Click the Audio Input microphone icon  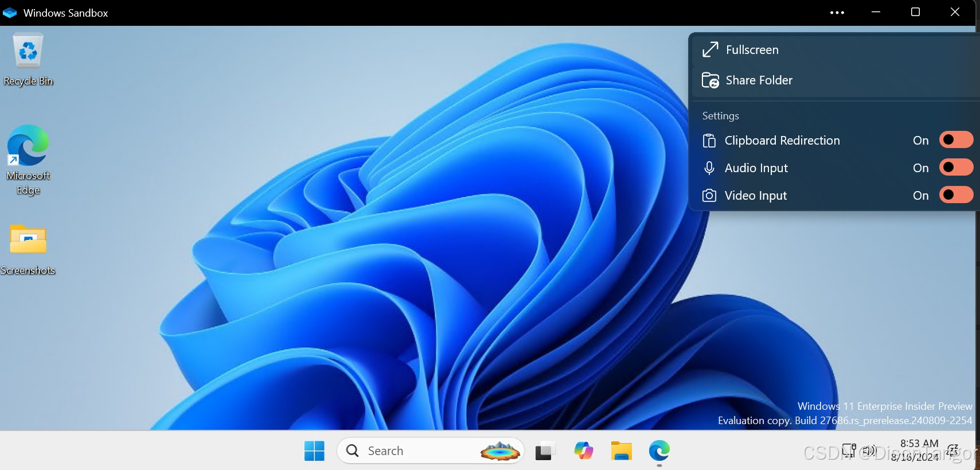coord(709,168)
